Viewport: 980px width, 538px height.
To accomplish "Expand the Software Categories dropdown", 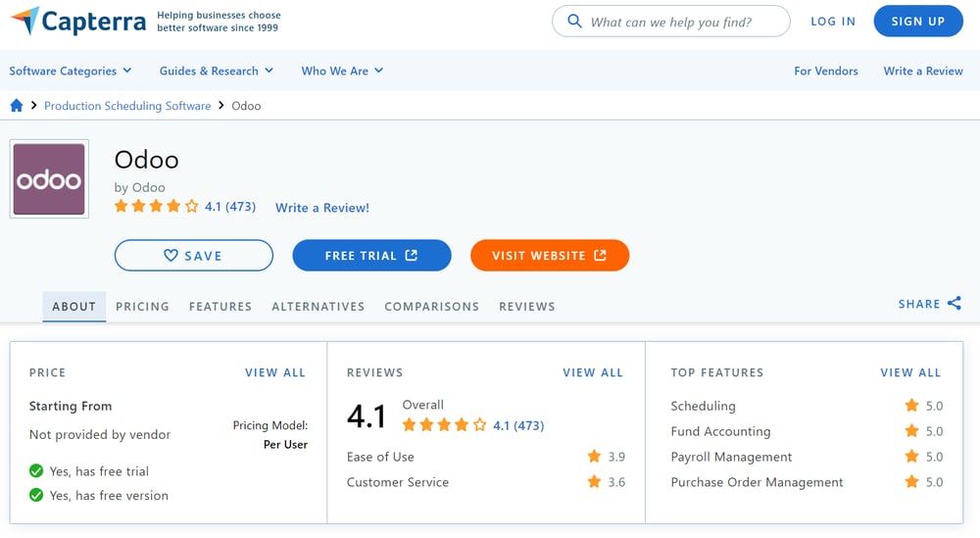I will (71, 71).
